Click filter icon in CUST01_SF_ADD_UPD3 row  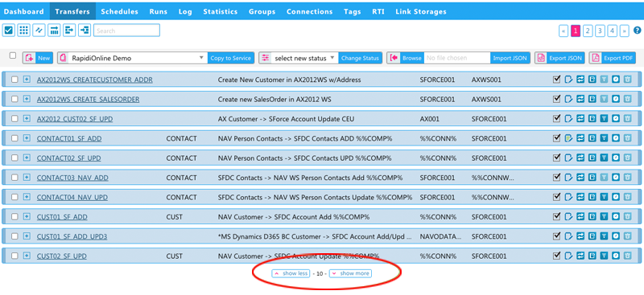click(x=604, y=236)
